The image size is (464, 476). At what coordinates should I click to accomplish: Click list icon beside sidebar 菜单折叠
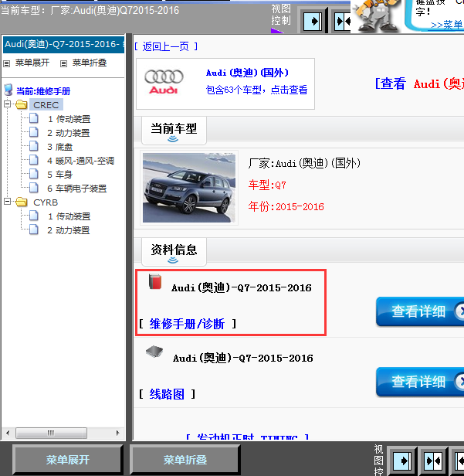(63, 63)
